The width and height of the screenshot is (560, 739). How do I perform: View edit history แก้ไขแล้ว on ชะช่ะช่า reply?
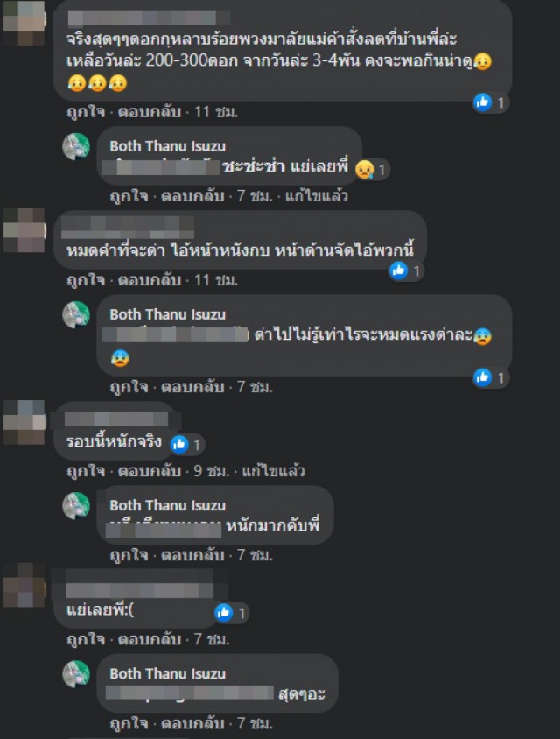(x=317, y=196)
